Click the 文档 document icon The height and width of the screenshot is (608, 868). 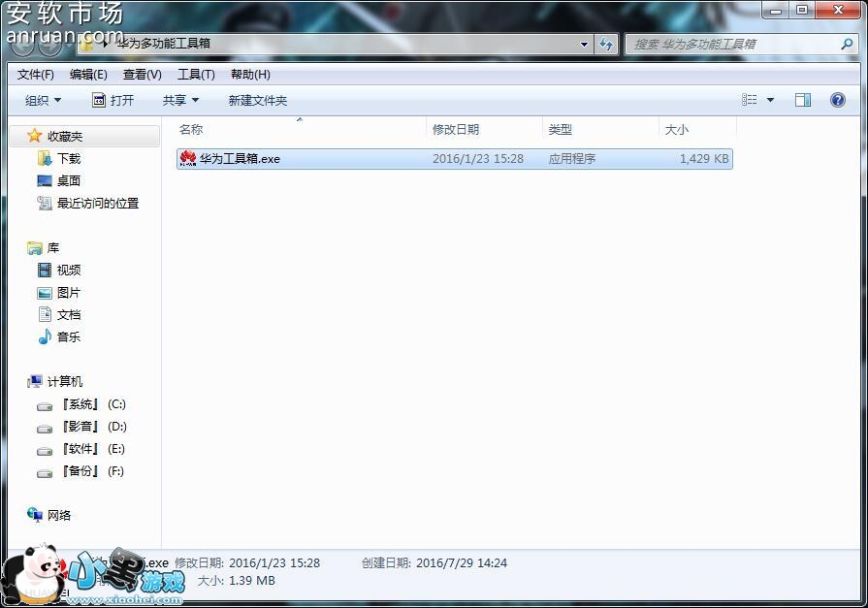[x=45, y=314]
